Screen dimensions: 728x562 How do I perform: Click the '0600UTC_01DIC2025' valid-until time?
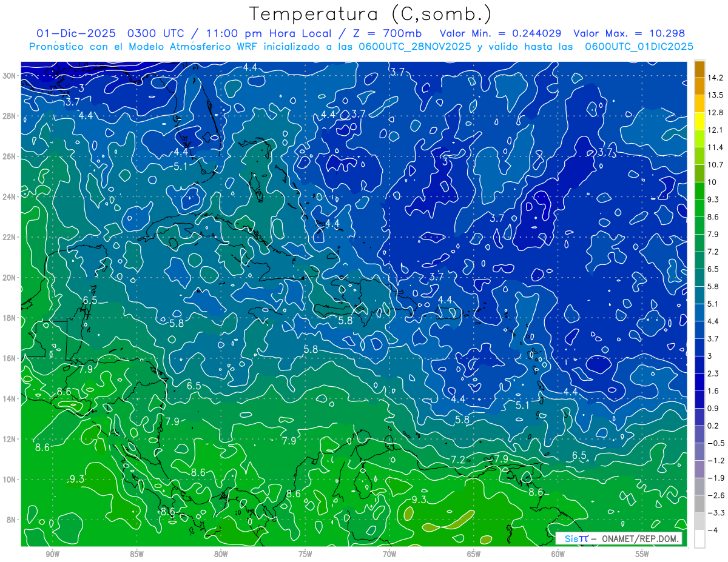click(639, 47)
